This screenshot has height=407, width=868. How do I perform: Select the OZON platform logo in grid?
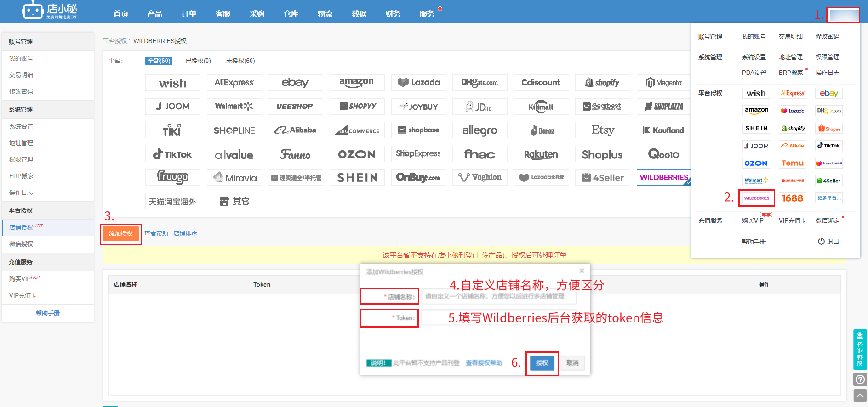point(357,154)
